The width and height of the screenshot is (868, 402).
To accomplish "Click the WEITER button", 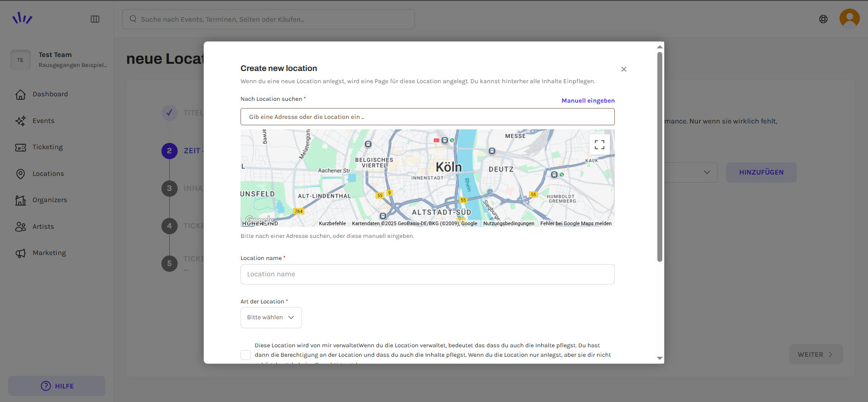I will coord(816,355).
